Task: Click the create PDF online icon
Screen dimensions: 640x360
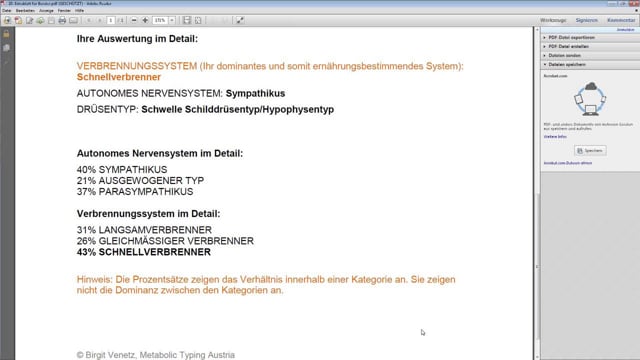Action: (18, 20)
